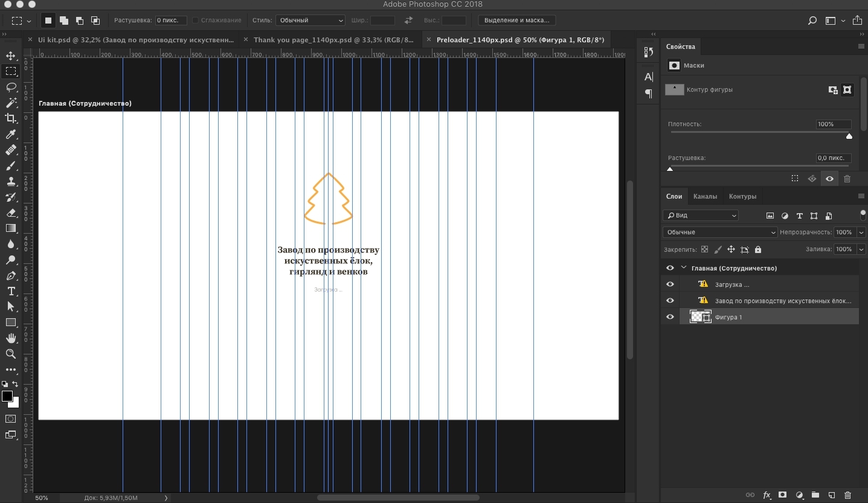The width and height of the screenshot is (868, 503).
Task: Switch to the Ui kit.psd document tab
Action: pyautogui.click(x=135, y=40)
